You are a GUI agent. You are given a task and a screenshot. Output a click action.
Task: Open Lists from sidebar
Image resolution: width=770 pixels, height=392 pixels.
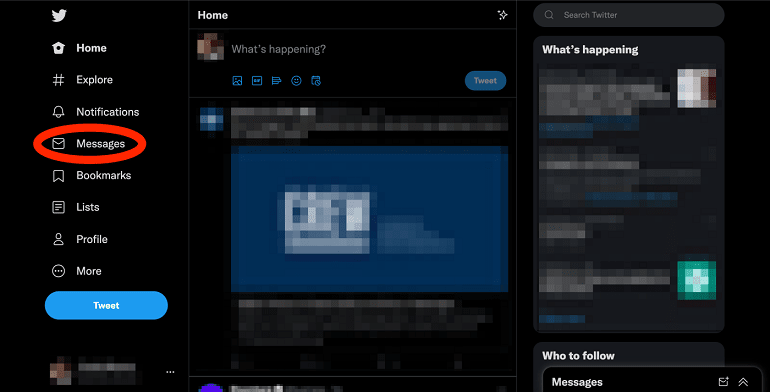tap(76, 207)
